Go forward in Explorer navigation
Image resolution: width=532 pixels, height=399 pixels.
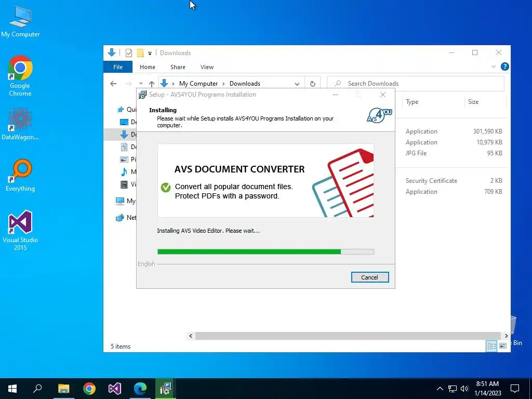tap(129, 84)
